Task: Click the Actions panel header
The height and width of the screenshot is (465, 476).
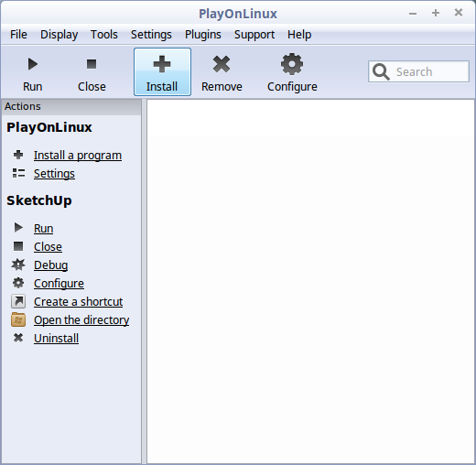Action: (x=71, y=106)
